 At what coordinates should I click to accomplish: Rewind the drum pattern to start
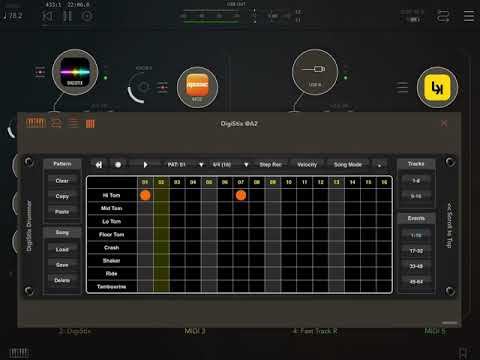99,165
